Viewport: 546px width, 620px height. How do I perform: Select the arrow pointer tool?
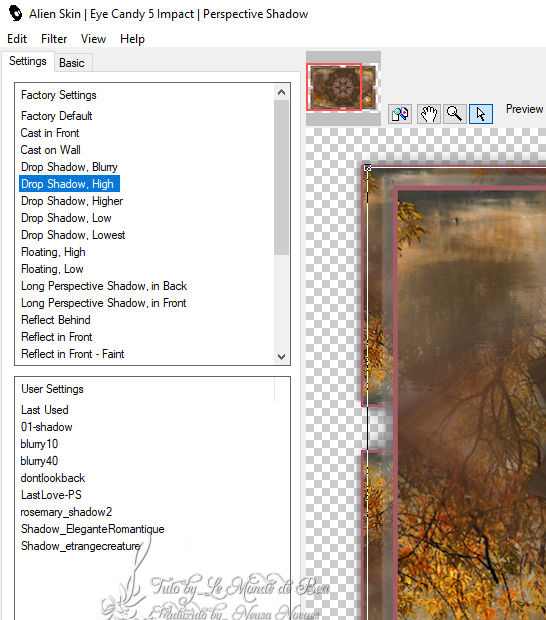click(481, 114)
